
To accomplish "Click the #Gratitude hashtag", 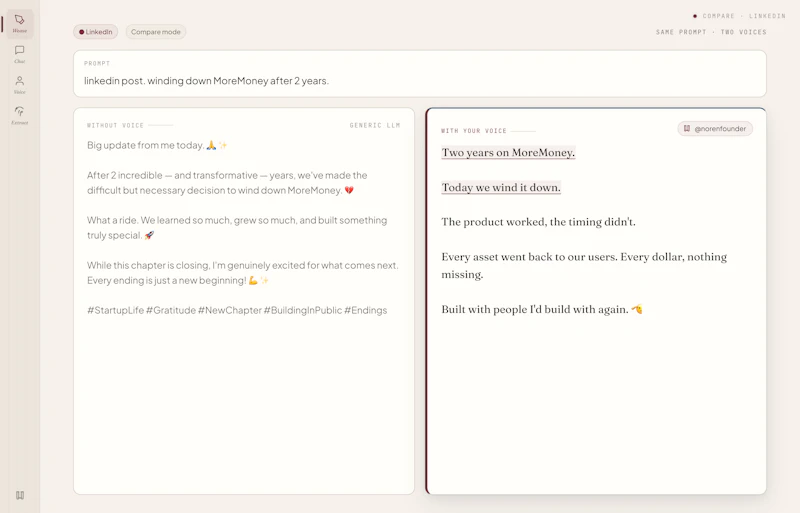I will 171,310.
